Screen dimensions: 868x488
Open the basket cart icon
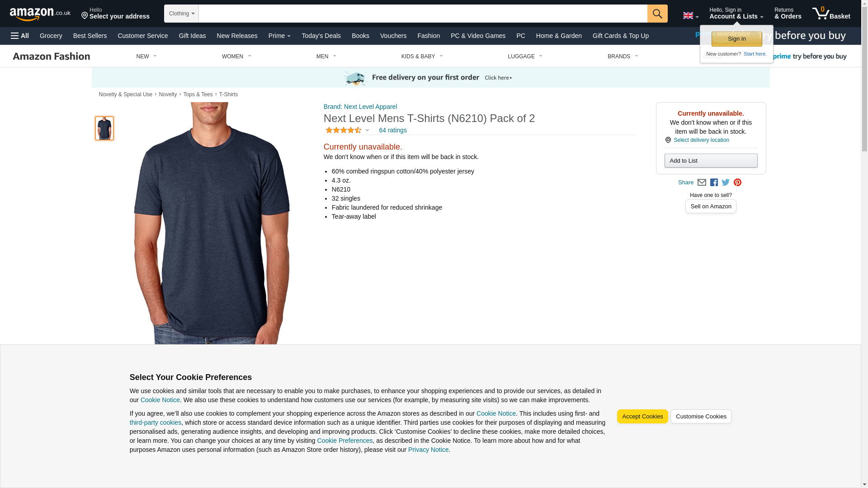pyautogui.click(x=831, y=14)
